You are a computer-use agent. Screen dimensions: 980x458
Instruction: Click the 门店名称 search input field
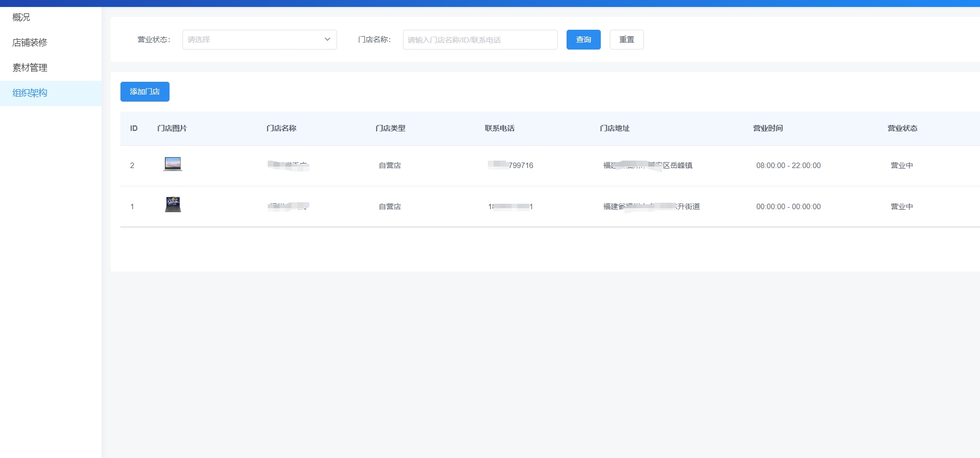479,39
